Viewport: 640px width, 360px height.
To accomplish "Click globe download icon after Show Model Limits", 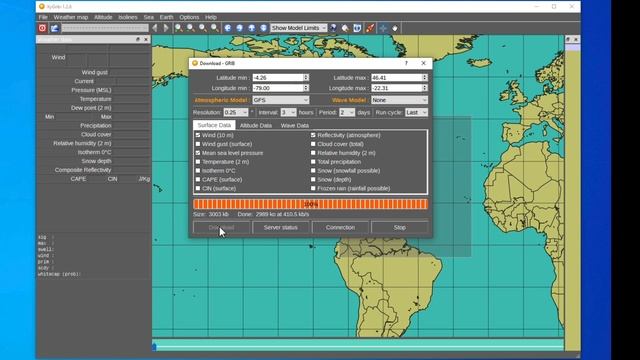I will (333, 28).
